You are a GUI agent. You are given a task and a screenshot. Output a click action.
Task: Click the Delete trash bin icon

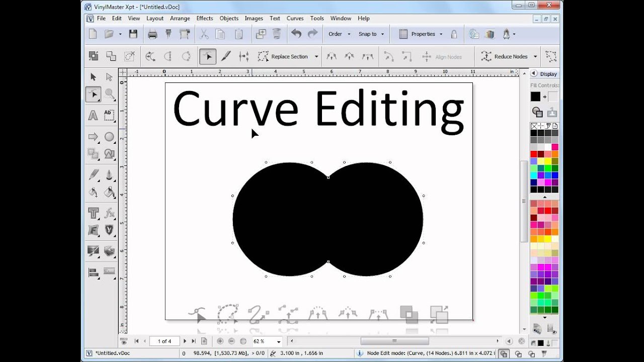coord(277,34)
